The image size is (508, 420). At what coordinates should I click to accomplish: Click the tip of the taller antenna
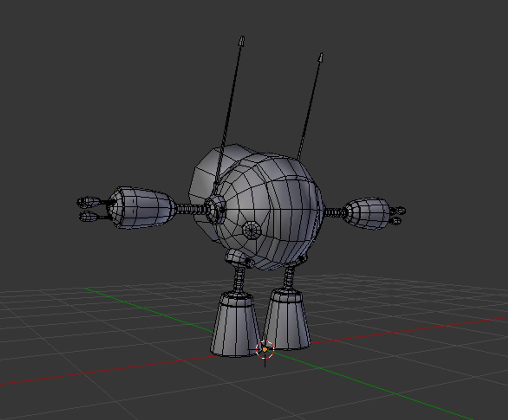tap(242, 40)
